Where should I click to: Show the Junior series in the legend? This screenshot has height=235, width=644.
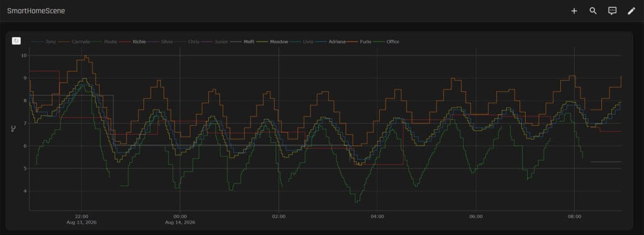coord(214,42)
